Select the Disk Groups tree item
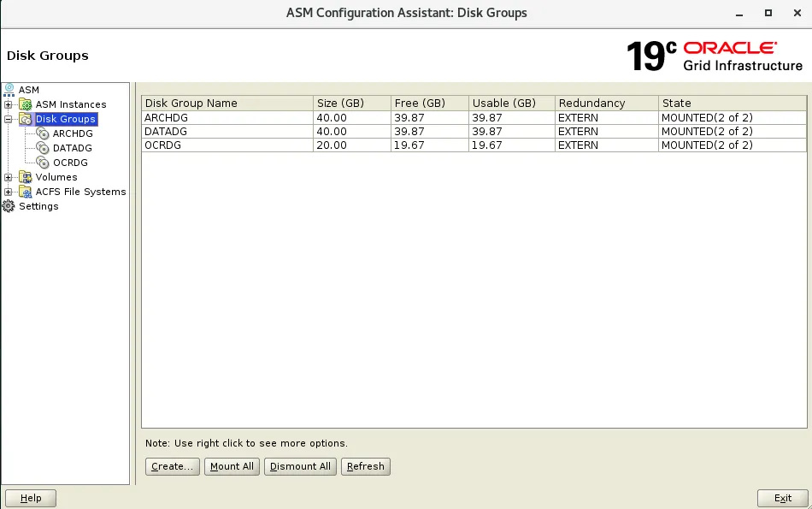The image size is (812, 509). (x=66, y=119)
